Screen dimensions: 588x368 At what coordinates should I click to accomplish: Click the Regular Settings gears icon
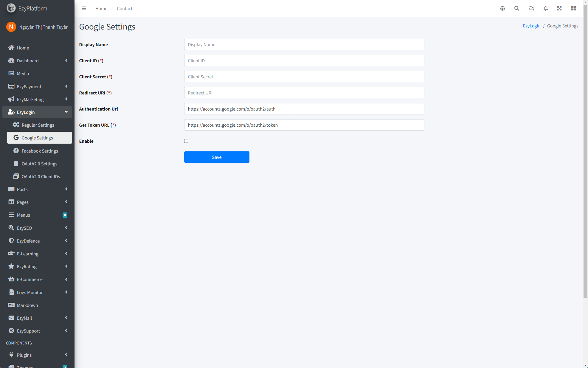click(x=16, y=125)
